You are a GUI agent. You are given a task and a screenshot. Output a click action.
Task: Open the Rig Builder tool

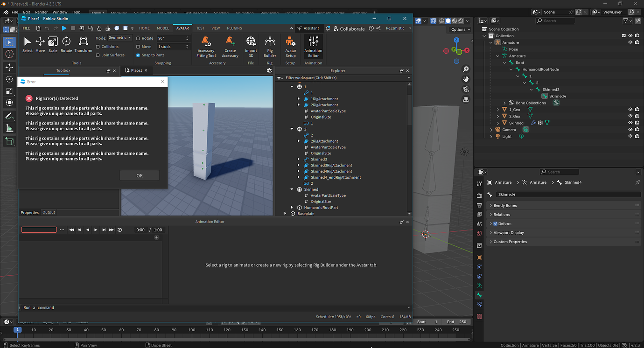pos(270,46)
